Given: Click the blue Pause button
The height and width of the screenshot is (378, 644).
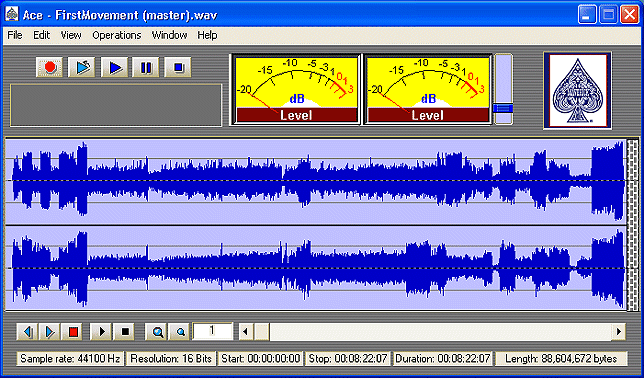Looking at the screenshot, I should tap(146, 67).
